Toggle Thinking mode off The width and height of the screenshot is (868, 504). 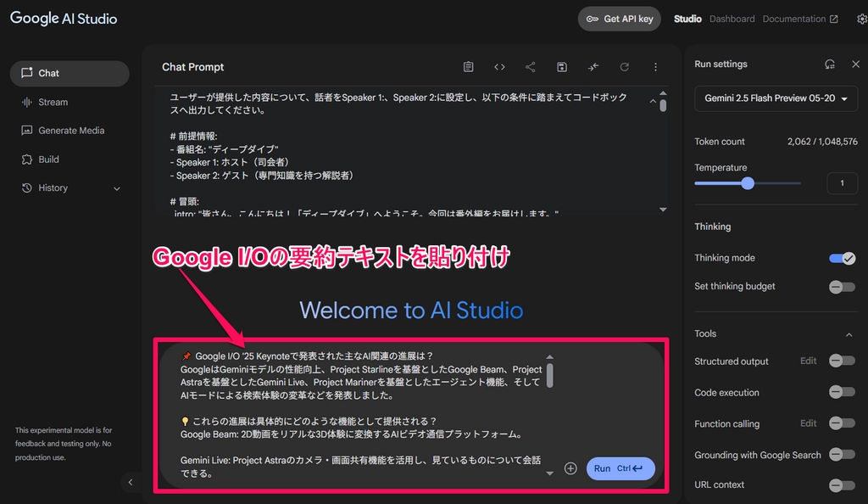842,258
